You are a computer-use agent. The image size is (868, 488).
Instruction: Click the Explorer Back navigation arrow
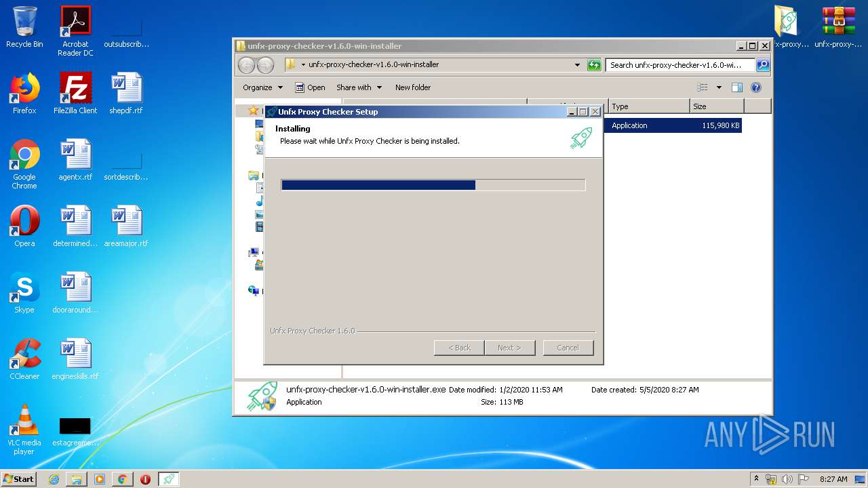tap(246, 65)
